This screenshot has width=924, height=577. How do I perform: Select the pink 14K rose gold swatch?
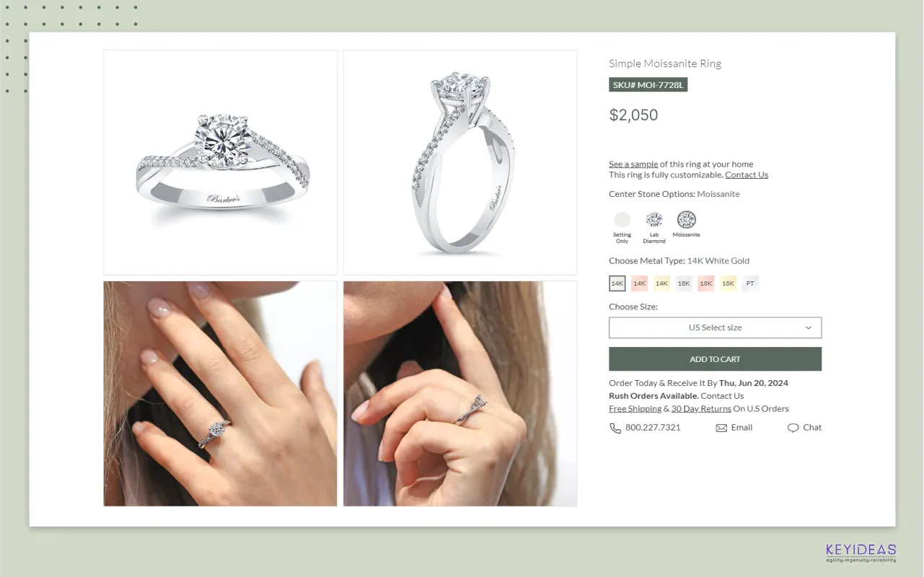tap(639, 283)
